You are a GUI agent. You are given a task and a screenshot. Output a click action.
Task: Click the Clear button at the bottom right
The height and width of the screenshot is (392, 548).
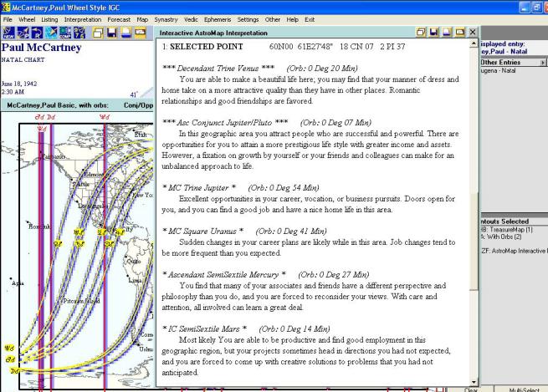471,389
